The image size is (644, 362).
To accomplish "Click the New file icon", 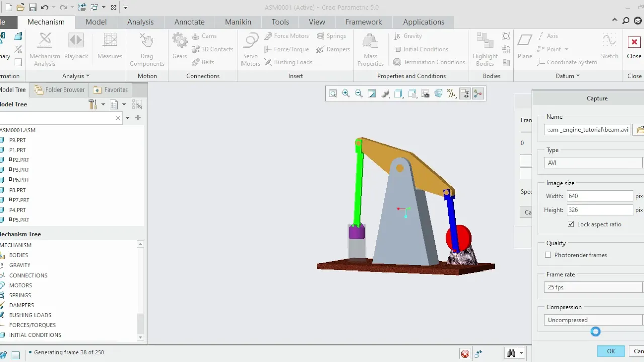I will tap(8, 7).
